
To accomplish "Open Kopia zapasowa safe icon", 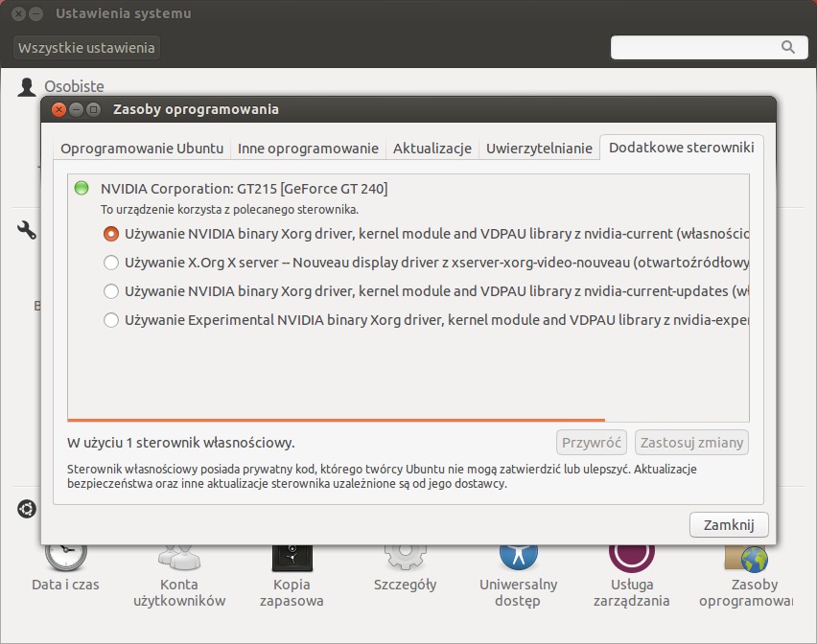I will [x=292, y=558].
